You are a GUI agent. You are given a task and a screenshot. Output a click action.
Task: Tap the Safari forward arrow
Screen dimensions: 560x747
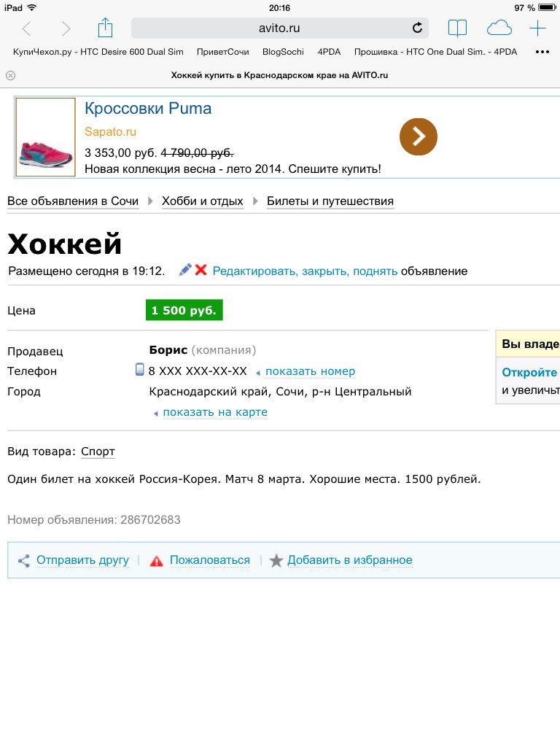(x=66, y=28)
